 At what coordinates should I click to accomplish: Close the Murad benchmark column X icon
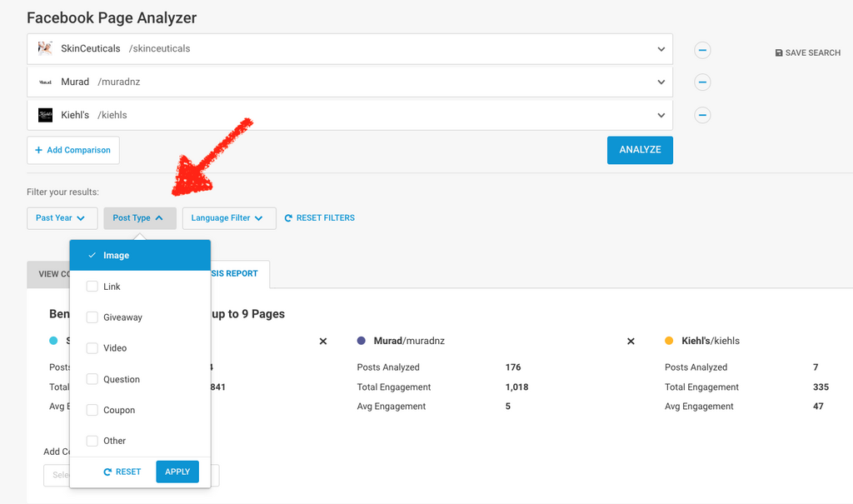pos(631,342)
